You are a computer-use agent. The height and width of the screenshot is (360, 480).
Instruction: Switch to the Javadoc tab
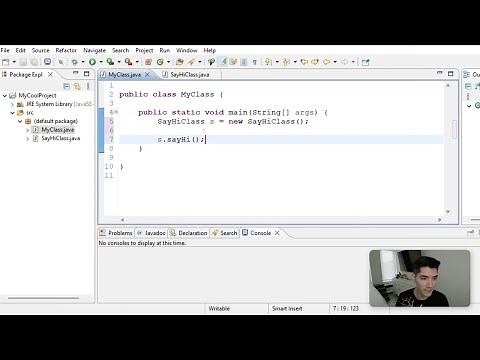tap(151, 233)
